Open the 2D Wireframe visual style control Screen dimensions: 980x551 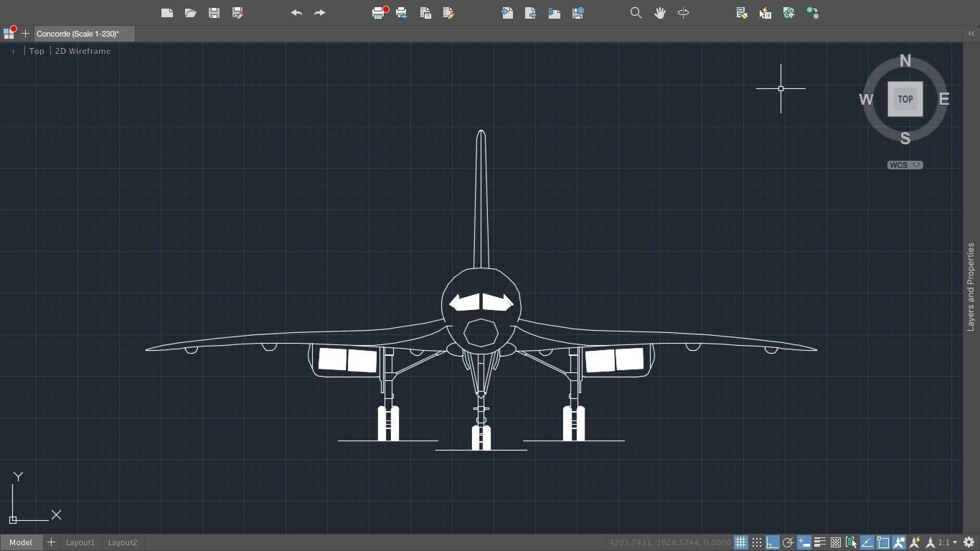(x=83, y=50)
